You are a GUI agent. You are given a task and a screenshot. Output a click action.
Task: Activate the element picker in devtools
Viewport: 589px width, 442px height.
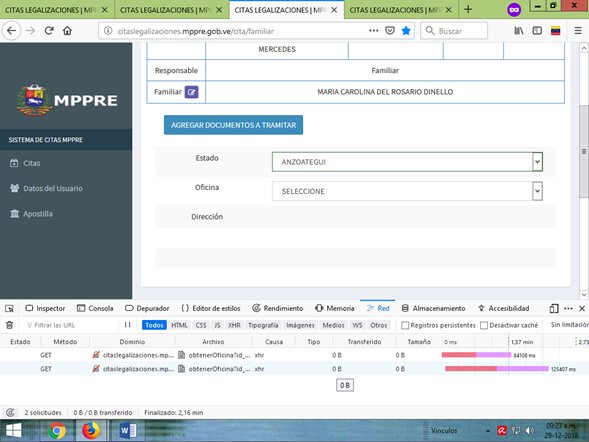click(x=9, y=308)
